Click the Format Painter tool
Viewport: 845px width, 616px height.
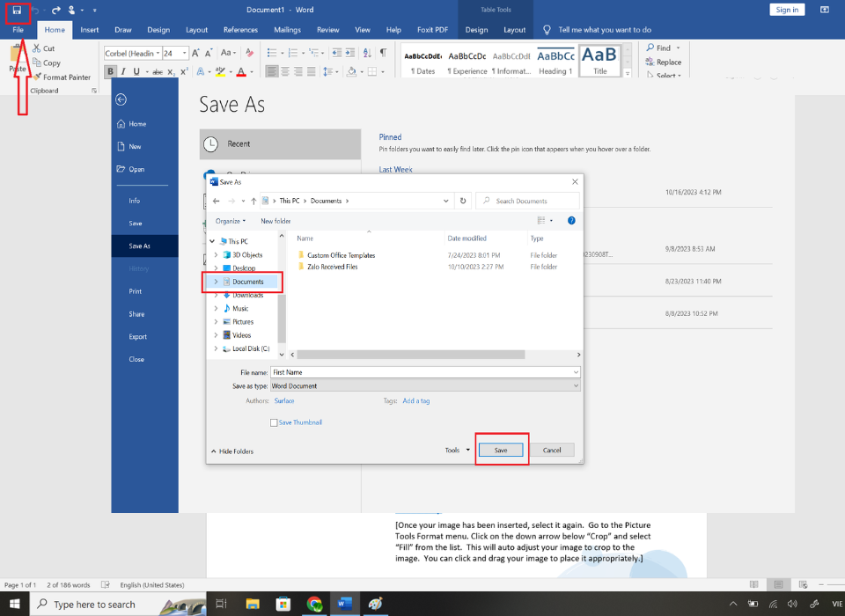pyautogui.click(x=62, y=77)
